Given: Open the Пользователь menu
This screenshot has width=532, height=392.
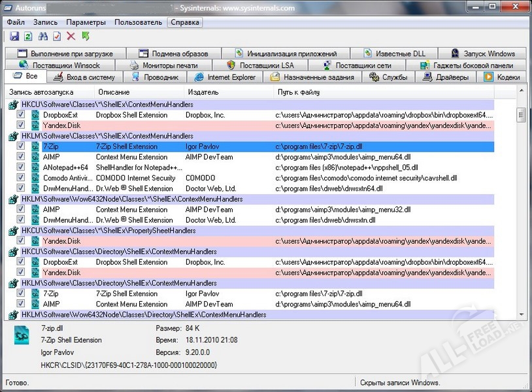Looking at the screenshot, I should tap(138, 22).
